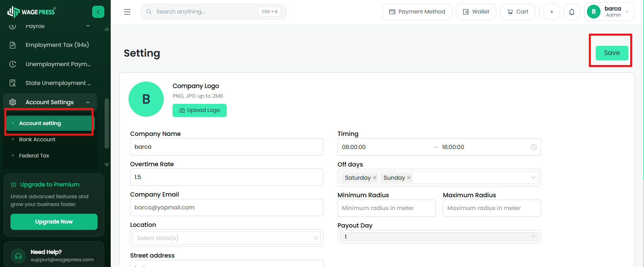
Task: Select Federal Tax submenu item
Action: click(x=34, y=156)
